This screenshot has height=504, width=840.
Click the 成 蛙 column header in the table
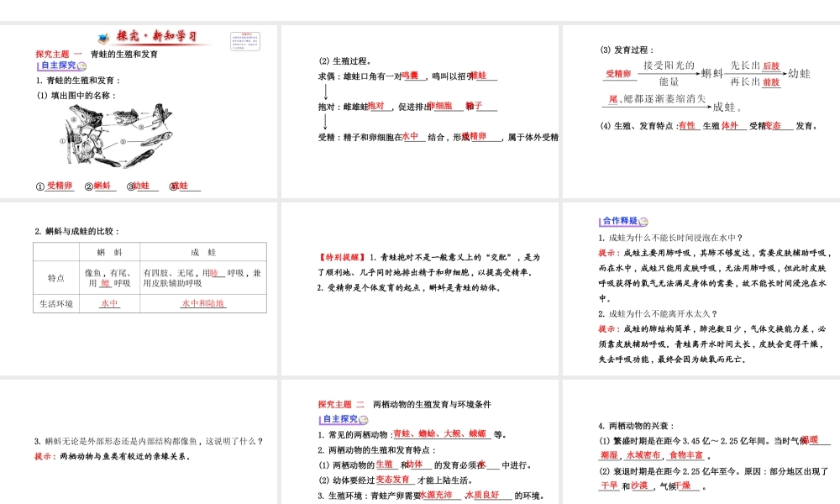[203, 252]
